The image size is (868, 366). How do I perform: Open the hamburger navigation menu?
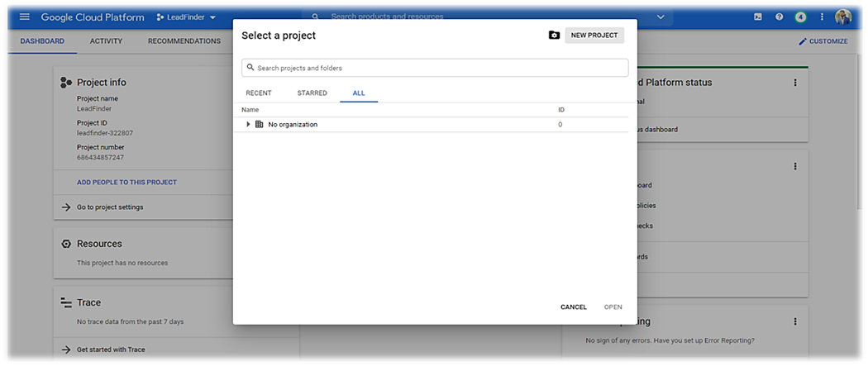click(24, 17)
